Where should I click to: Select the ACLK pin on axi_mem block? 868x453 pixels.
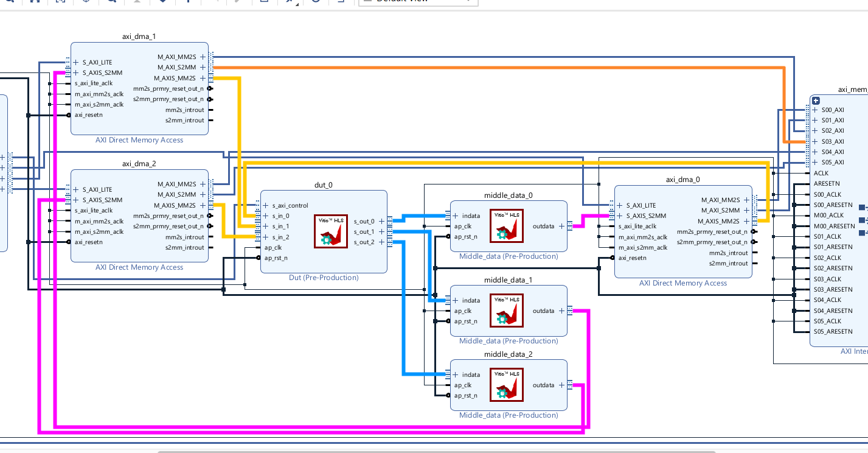[x=821, y=173]
